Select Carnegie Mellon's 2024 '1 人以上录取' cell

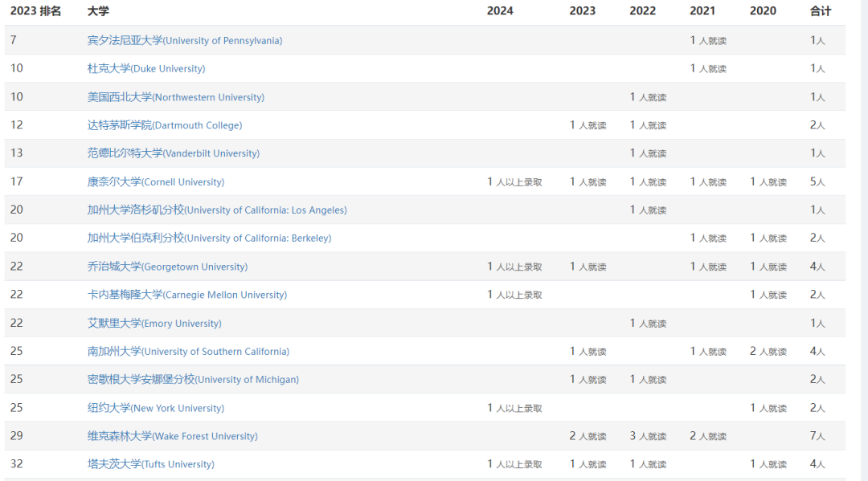515,295
